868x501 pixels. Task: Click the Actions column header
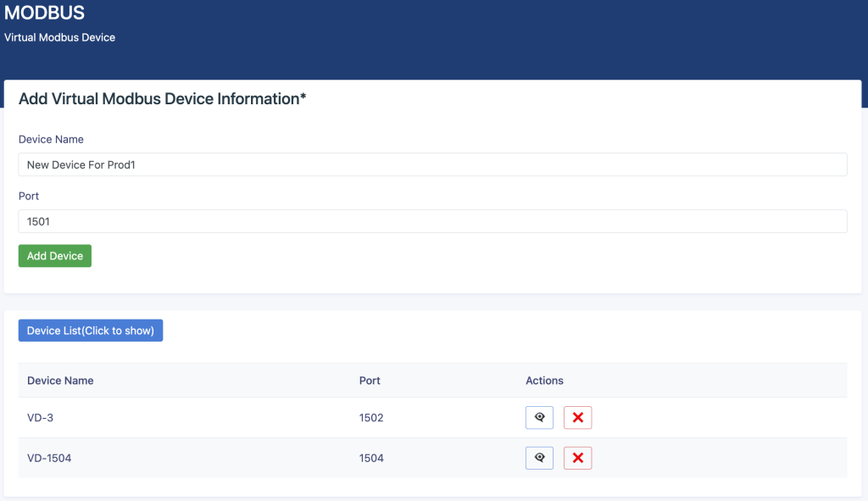coord(544,381)
